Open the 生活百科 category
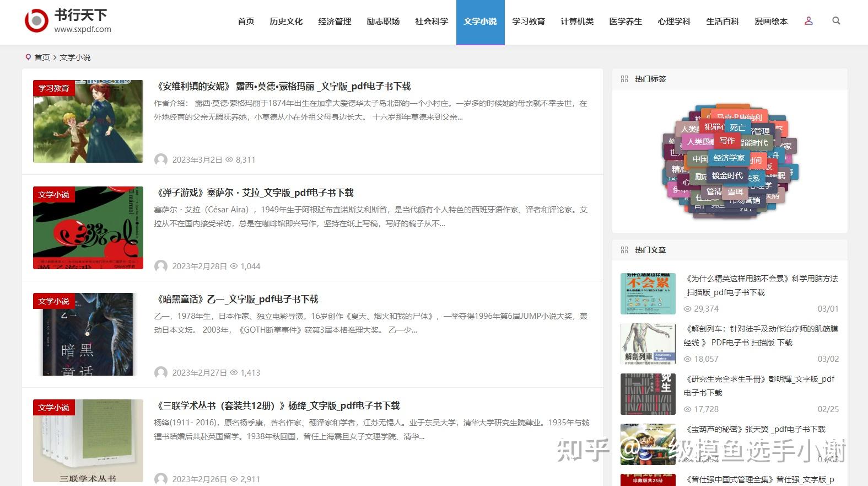 723,22
